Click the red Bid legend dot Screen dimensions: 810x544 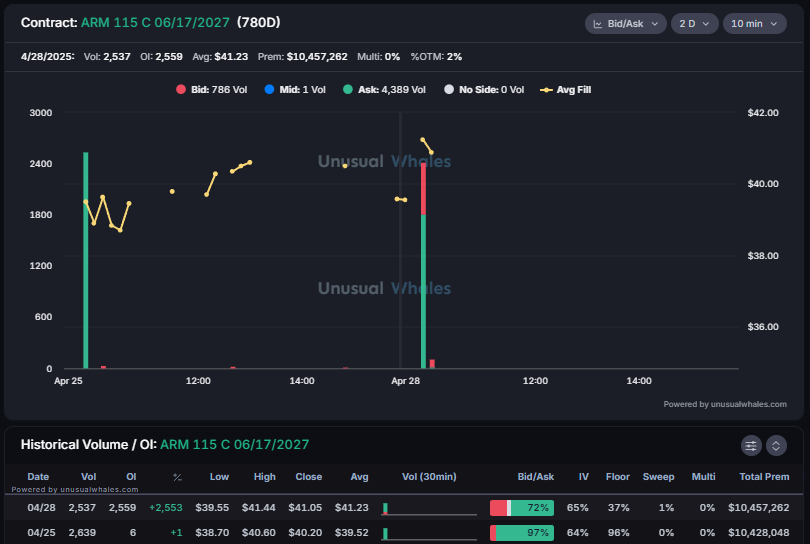[x=181, y=89]
